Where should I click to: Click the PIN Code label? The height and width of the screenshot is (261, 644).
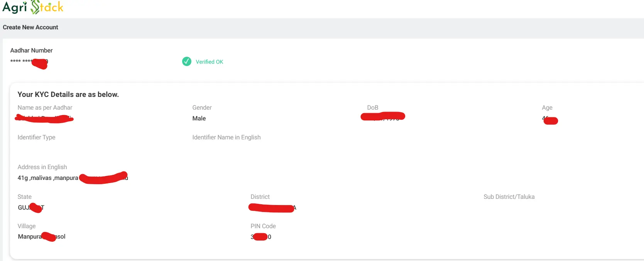point(263,226)
